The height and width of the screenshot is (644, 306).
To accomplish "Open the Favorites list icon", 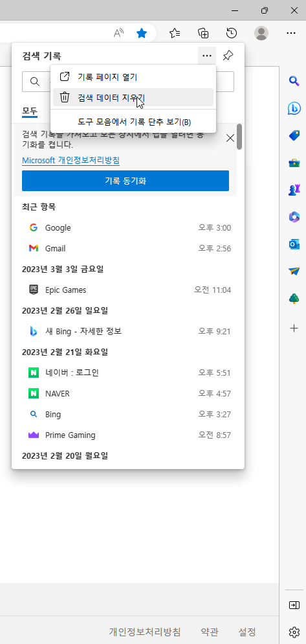I will coord(175,33).
